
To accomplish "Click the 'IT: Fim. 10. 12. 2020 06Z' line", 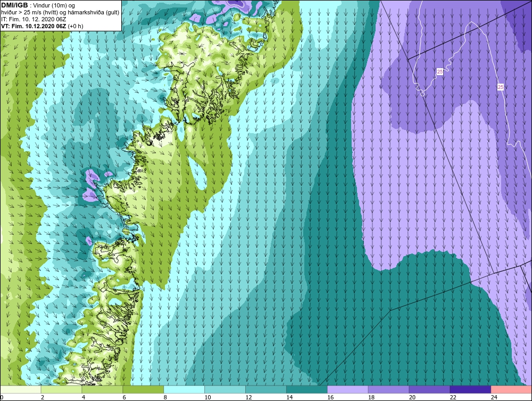I will pyautogui.click(x=34, y=19).
